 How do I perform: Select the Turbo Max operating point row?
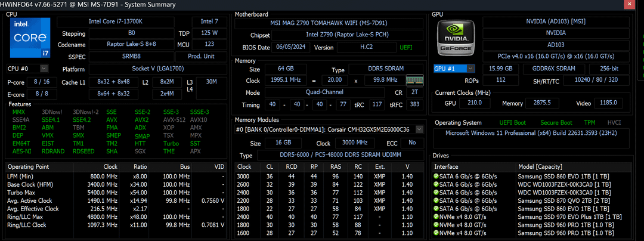[x=116, y=193]
